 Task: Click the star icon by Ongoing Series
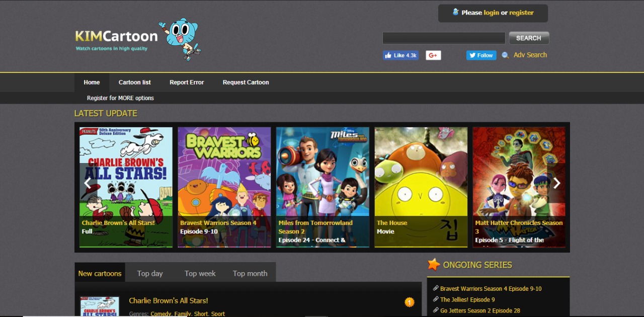(x=434, y=265)
